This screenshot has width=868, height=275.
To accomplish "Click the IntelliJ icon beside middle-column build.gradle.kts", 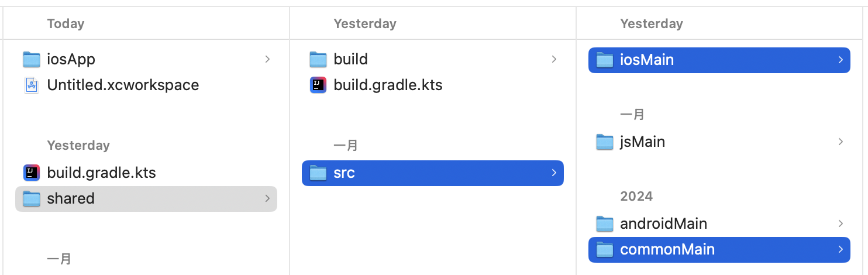I will click(x=318, y=85).
